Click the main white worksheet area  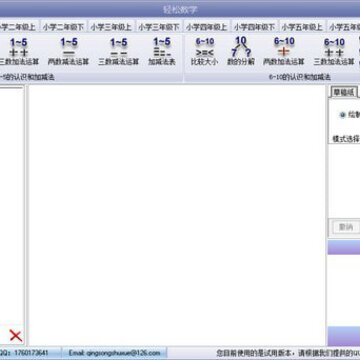click(177, 215)
